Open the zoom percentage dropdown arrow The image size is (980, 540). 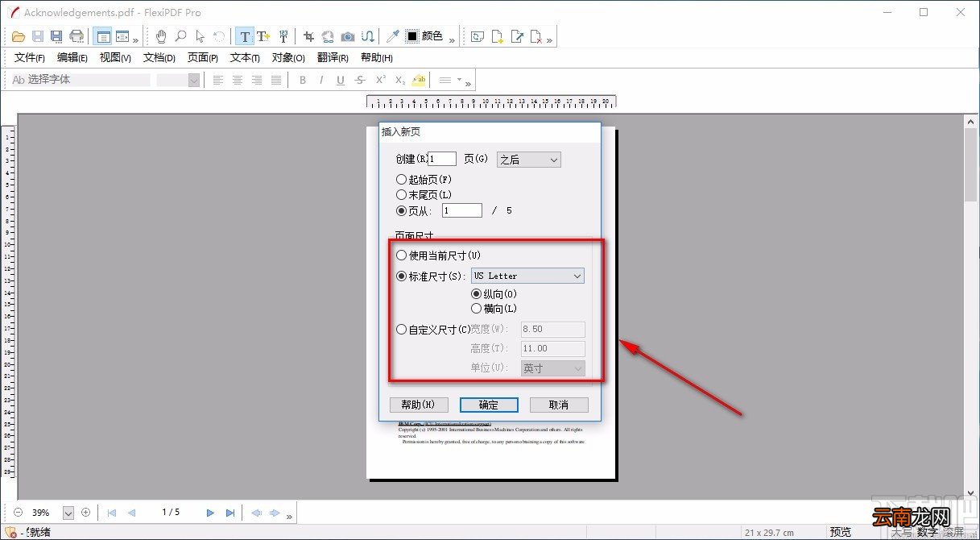coord(68,513)
